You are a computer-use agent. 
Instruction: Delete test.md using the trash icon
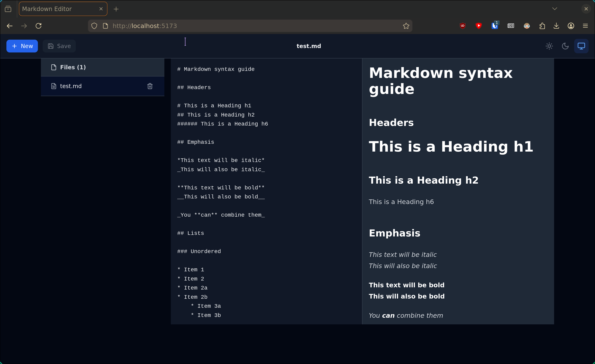150,86
